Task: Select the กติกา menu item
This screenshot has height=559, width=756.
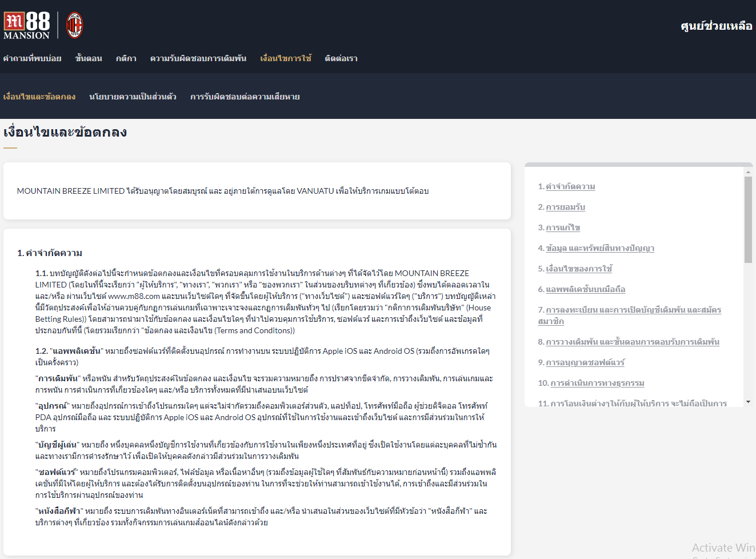Action: (126, 58)
